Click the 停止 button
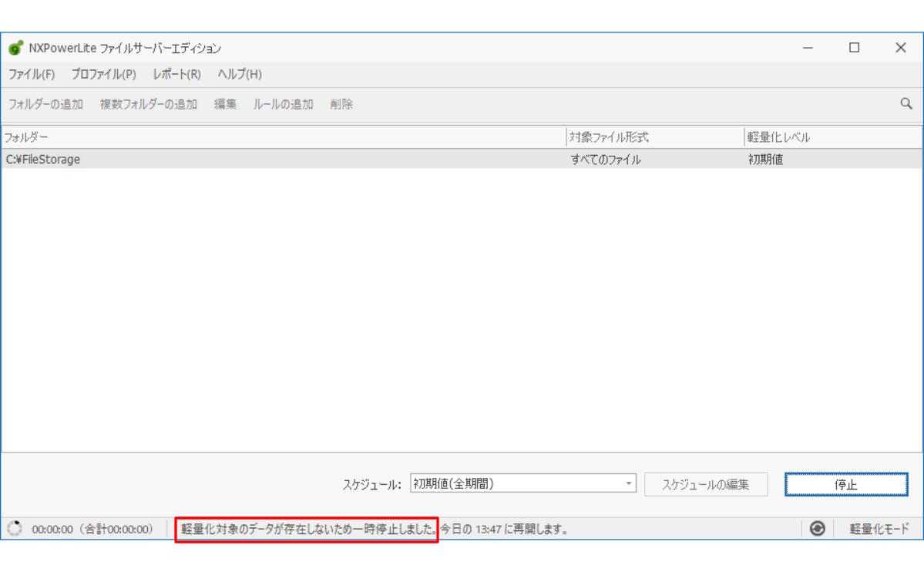Image resolution: width=924 pixels, height=572 pixels. (x=845, y=484)
